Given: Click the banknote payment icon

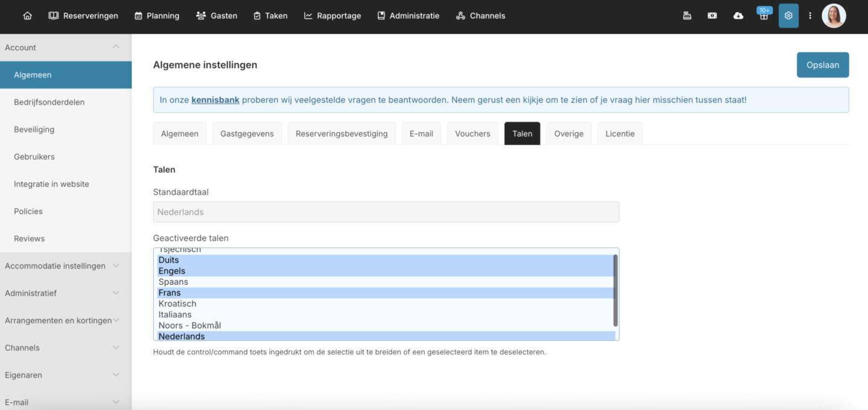Looking at the screenshot, I should point(712,16).
